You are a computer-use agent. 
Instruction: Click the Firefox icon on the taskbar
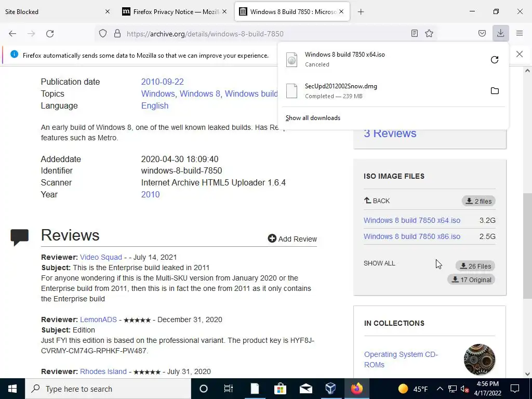pos(356,389)
